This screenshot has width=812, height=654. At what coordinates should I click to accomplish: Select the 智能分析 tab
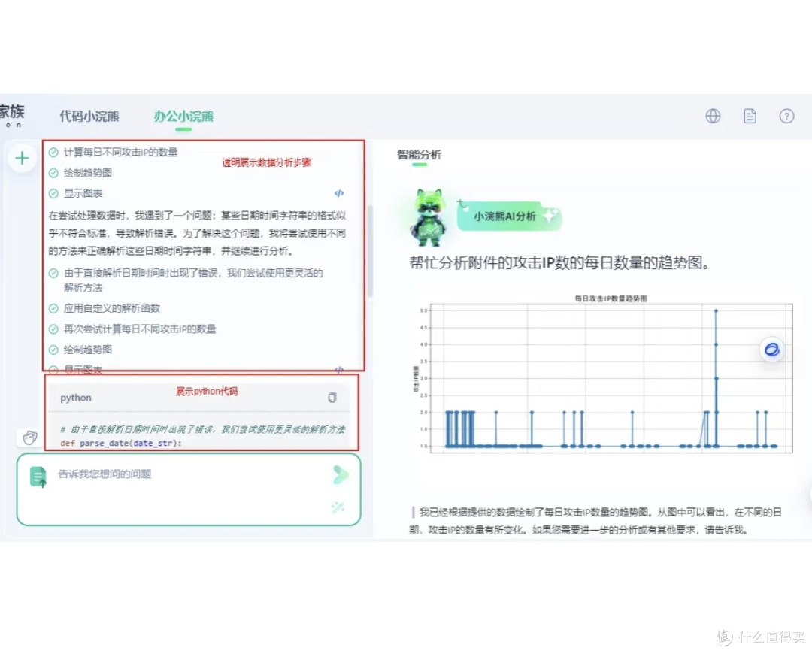click(x=419, y=154)
